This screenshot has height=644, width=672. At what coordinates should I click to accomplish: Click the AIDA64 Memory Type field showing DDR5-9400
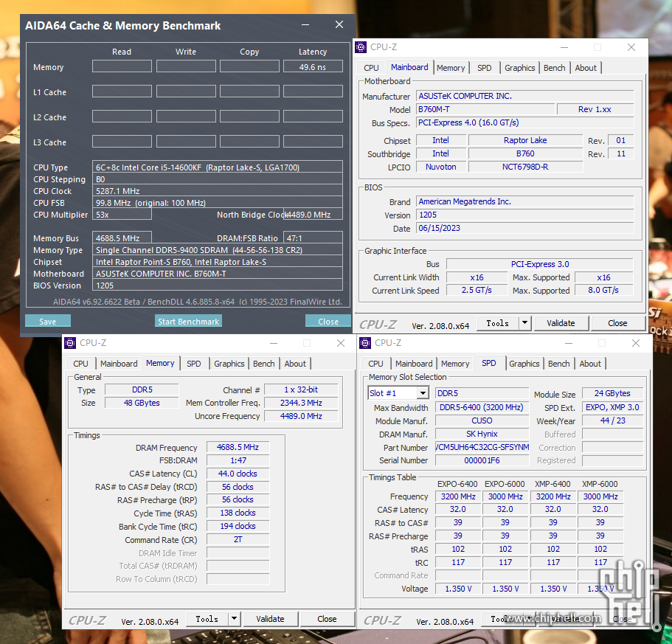[218, 250]
